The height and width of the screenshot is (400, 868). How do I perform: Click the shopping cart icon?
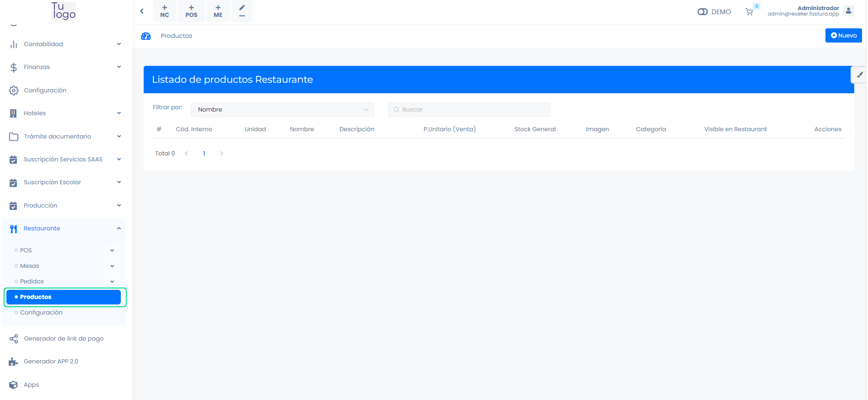(749, 12)
